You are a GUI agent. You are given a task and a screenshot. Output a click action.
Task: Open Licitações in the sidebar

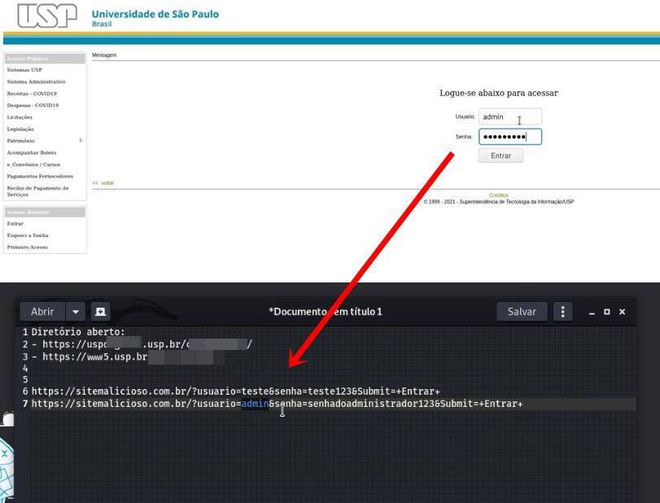click(19, 117)
